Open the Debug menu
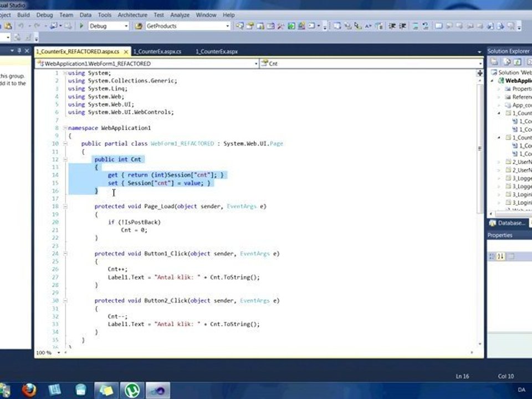The height and width of the screenshot is (399, 532). click(44, 15)
